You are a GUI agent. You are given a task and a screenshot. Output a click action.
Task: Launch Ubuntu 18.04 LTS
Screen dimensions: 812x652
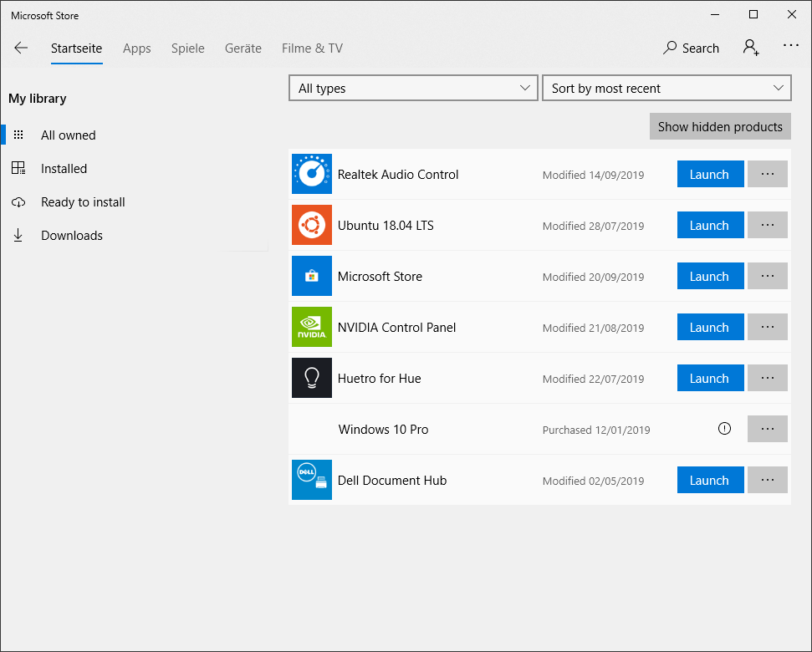click(711, 225)
